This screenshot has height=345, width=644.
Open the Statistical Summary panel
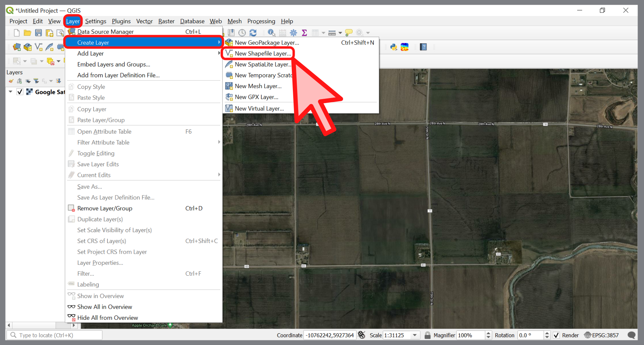(305, 33)
